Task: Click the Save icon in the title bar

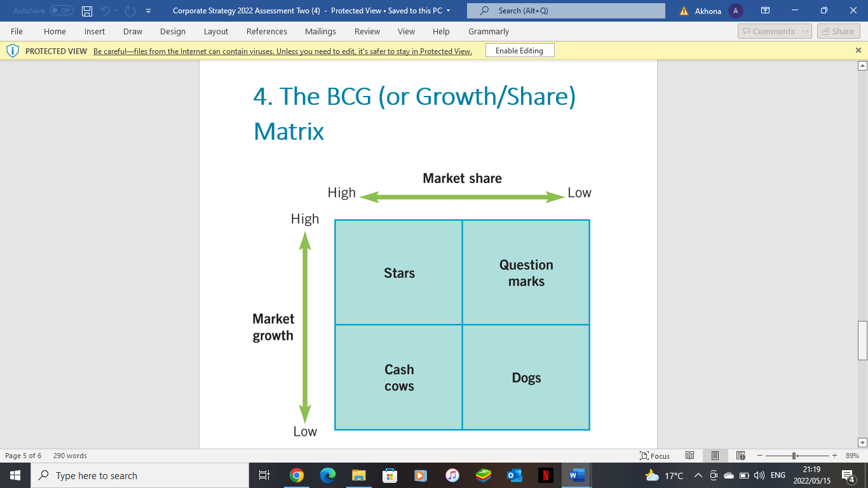Action: pyautogui.click(x=87, y=11)
